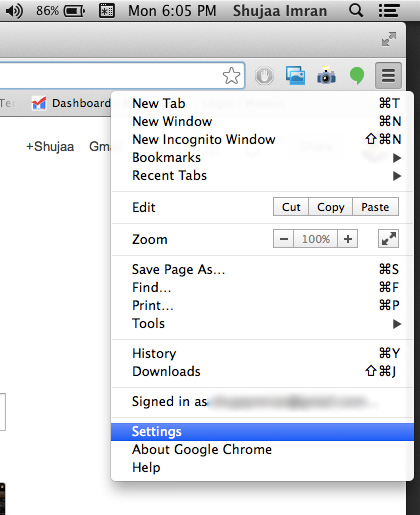Screen dimensions: 420x515
Task: Toggle fullscreen arrows at window corner
Action: tap(389, 39)
